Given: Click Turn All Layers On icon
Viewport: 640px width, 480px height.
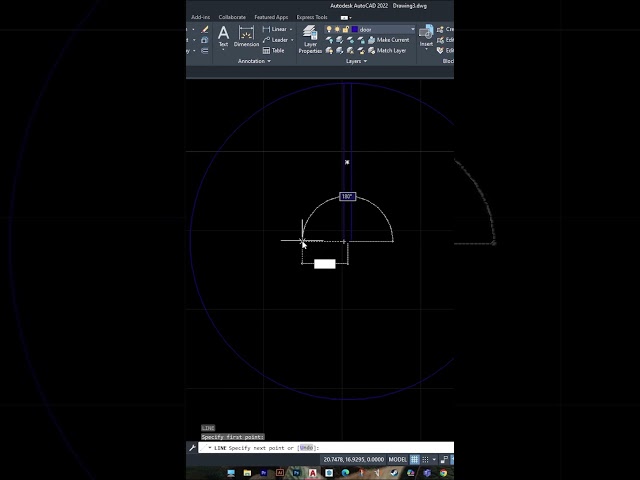Looking at the screenshot, I should [x=329, y=51].
